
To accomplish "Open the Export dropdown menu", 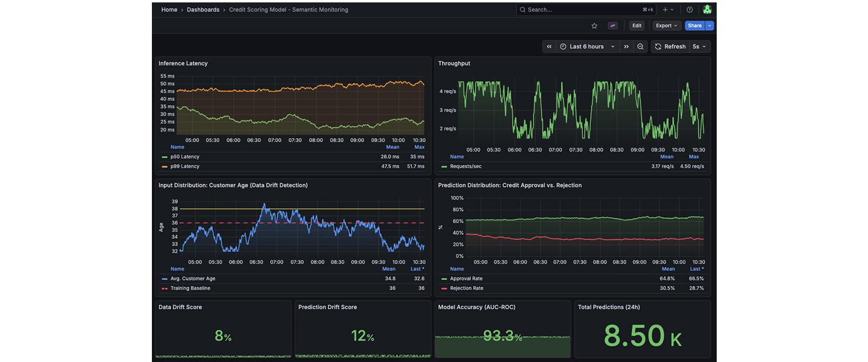I will coord(667,26).
